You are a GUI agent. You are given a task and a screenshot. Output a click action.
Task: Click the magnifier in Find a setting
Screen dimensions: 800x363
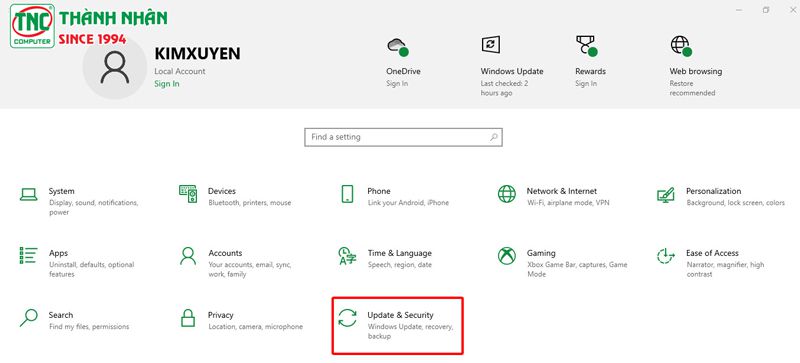click(x=493, y=137)
